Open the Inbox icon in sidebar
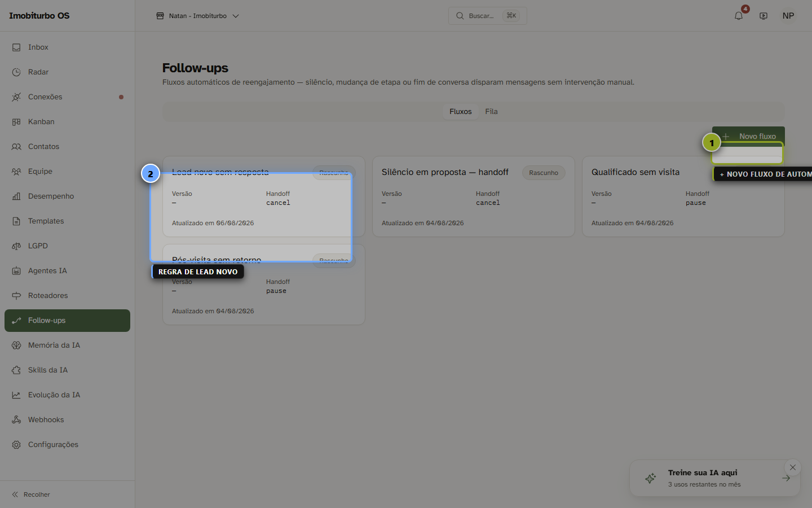Image resolution: width=812 pixels, height=508 pixels. (16, 47)
